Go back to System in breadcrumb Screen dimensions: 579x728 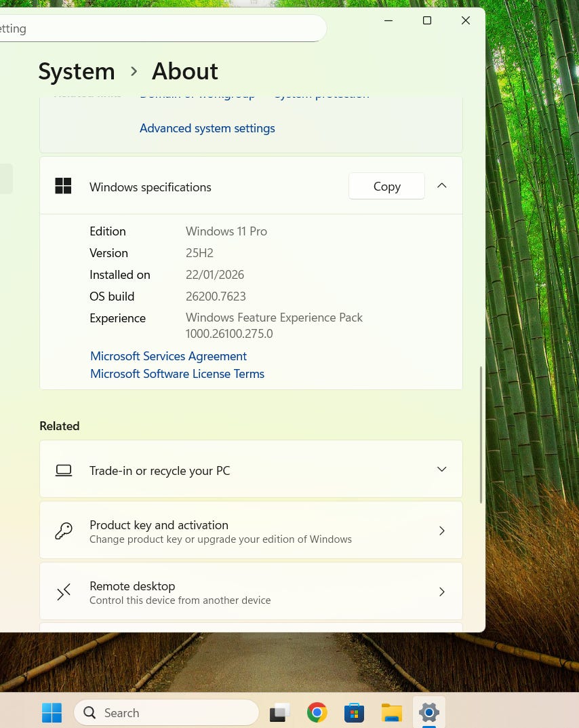[77, 71]
